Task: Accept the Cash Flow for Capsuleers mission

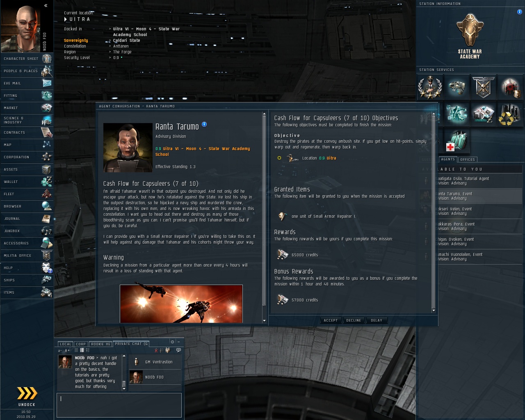Action: point(331,320)
